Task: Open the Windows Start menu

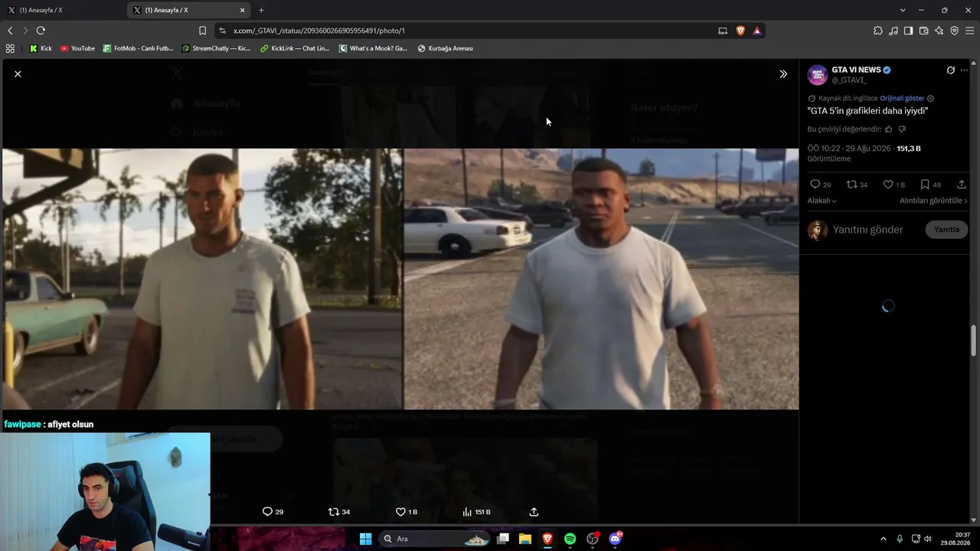Action: [x=365, y=539]
